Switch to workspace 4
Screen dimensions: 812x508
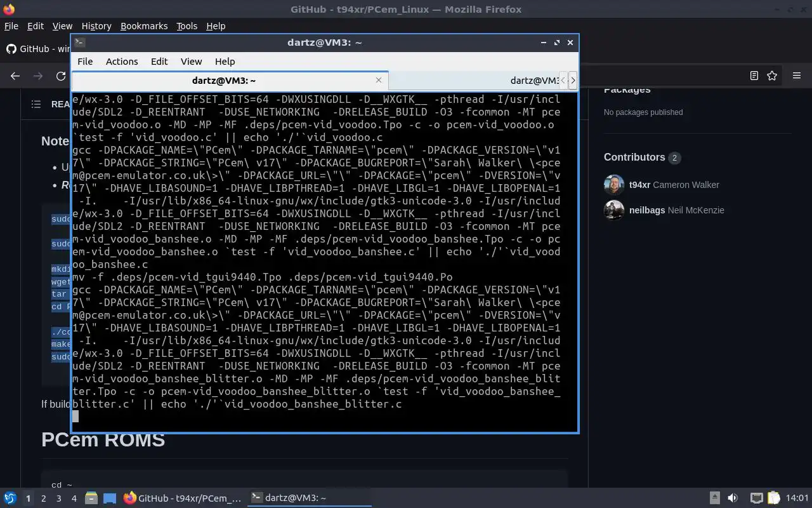(x=74, y=498)
